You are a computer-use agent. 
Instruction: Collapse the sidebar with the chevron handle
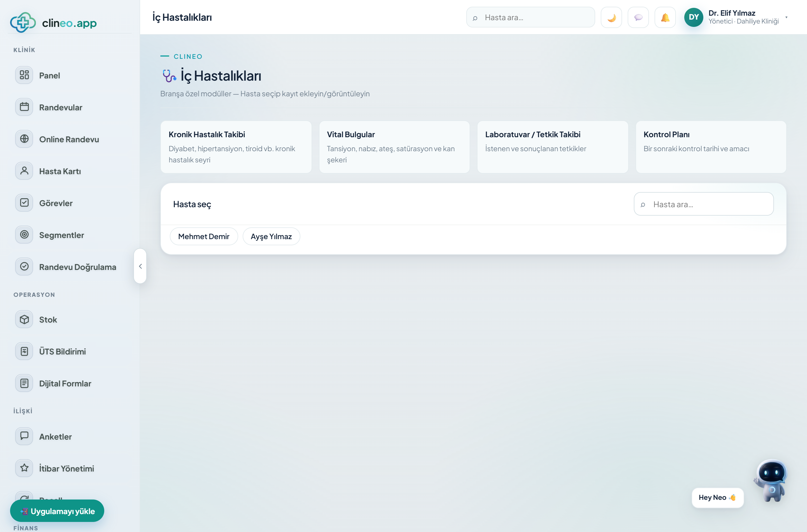click(x=140, y=266)
